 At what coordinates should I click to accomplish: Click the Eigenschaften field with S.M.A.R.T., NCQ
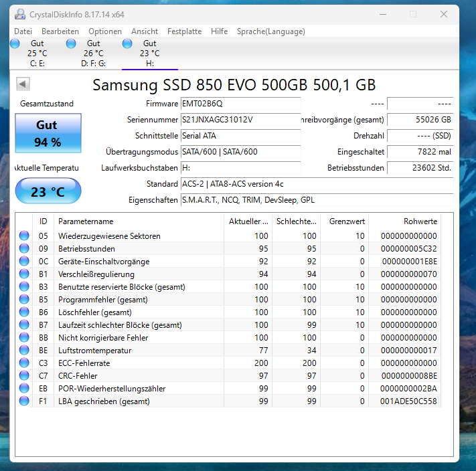pos(317,200)
